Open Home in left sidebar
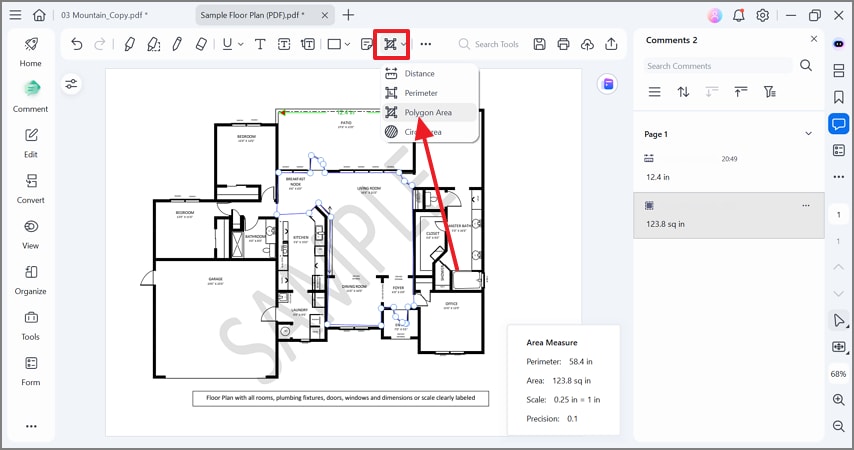Screen dimensions: 854x450 click(x=30, y=52)
